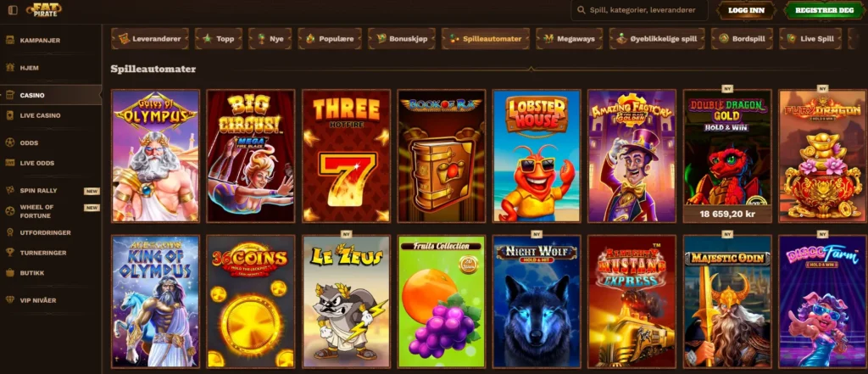Image resolution: width=868 pixels, height=374 pixels.
Task: Open the Live Spill category tab
Action: pos(810,39)
